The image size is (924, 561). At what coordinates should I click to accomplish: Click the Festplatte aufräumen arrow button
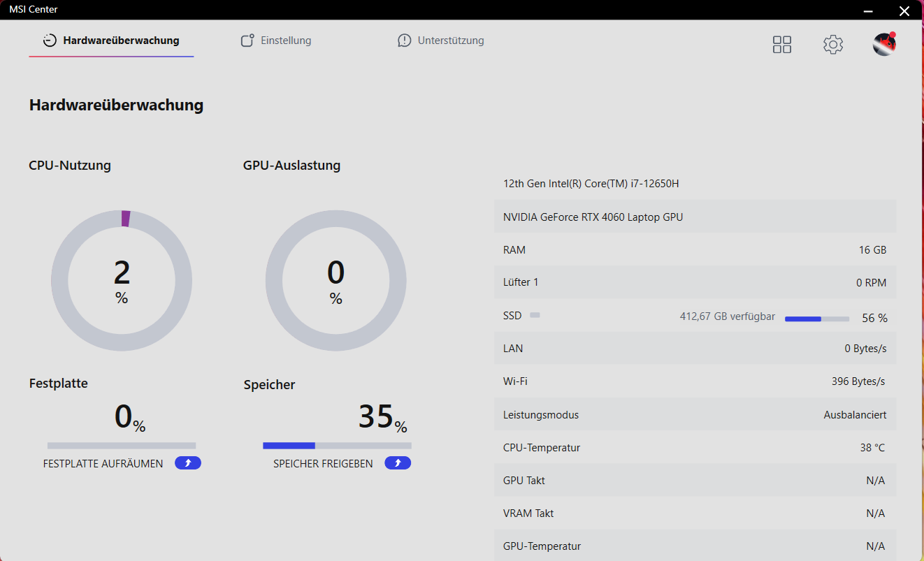click(x=188, y=463)
